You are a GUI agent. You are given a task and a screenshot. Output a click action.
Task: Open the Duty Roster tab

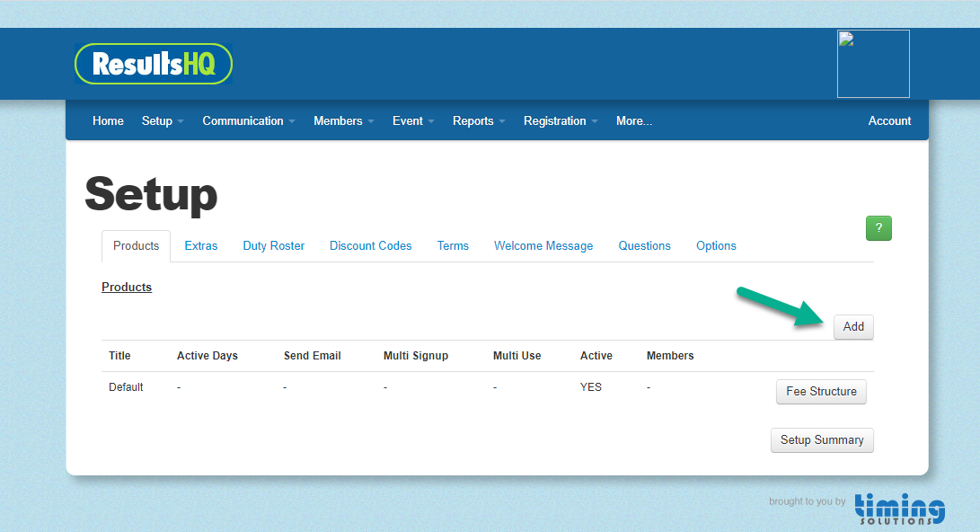click(274, 245)
